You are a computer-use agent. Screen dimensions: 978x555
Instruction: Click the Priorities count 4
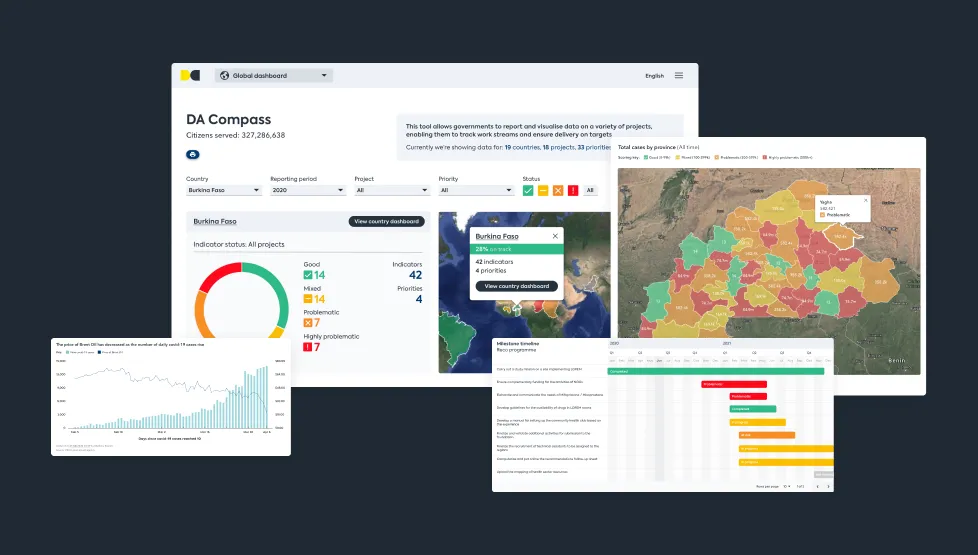click(419, 299)
